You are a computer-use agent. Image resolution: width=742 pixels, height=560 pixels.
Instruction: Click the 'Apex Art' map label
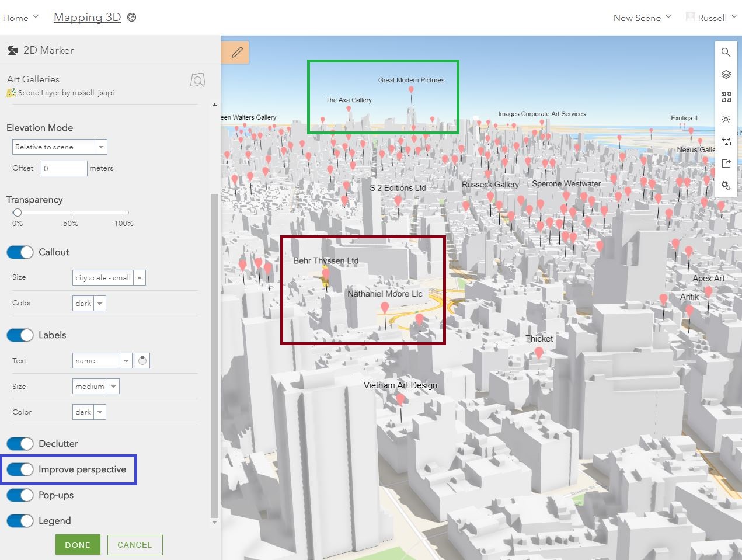[709, 279]
